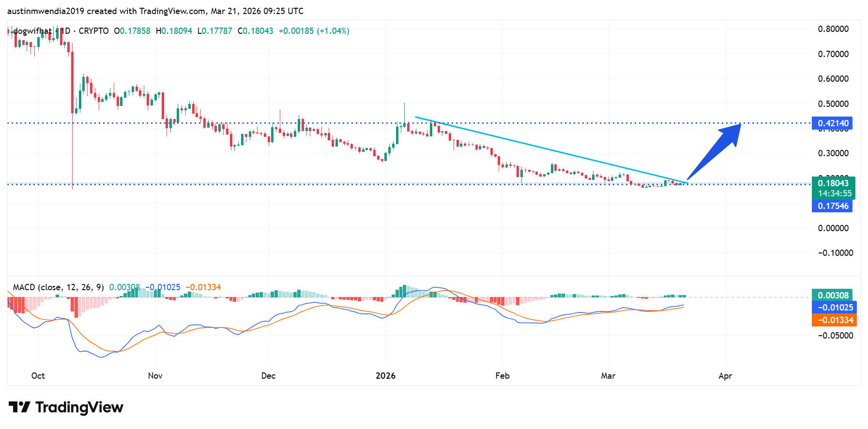Click the orange signal value -0.01334 tag
Image resolution: width=868 pixels, height=429 pixels.
click(835, 320)
